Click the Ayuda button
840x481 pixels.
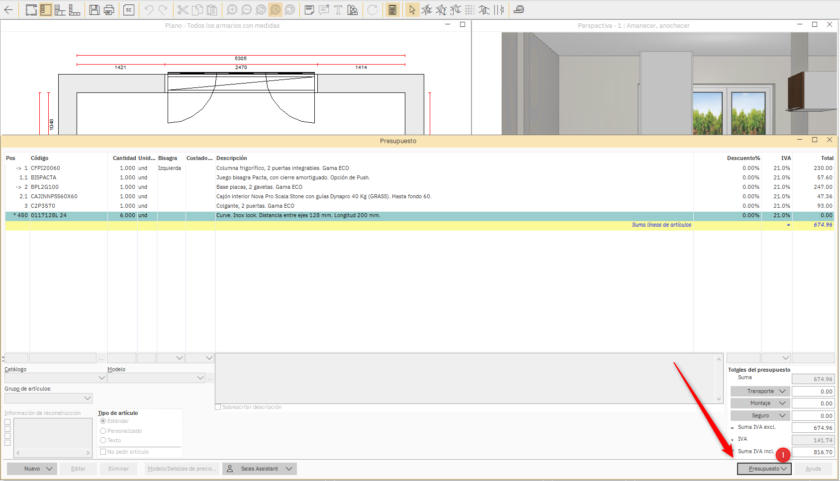tap(813, 469)
